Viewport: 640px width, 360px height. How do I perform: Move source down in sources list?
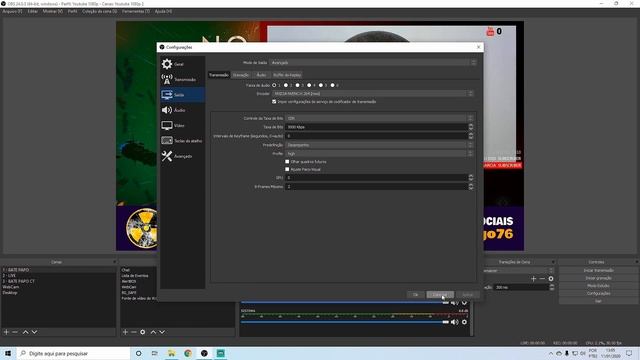pyautogui.click(x=162, y=332)
